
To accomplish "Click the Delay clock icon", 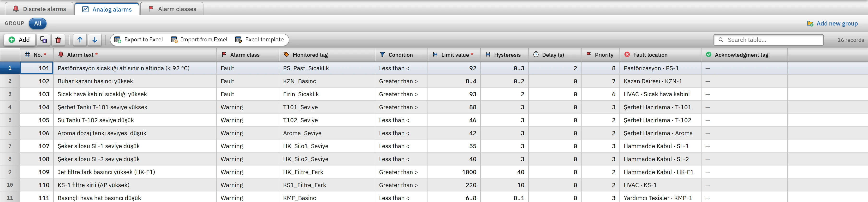I will (536, 54).
